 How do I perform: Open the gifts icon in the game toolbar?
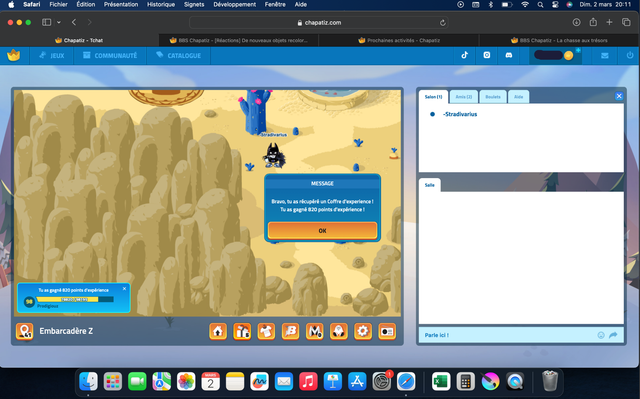[x=242, y=331]
